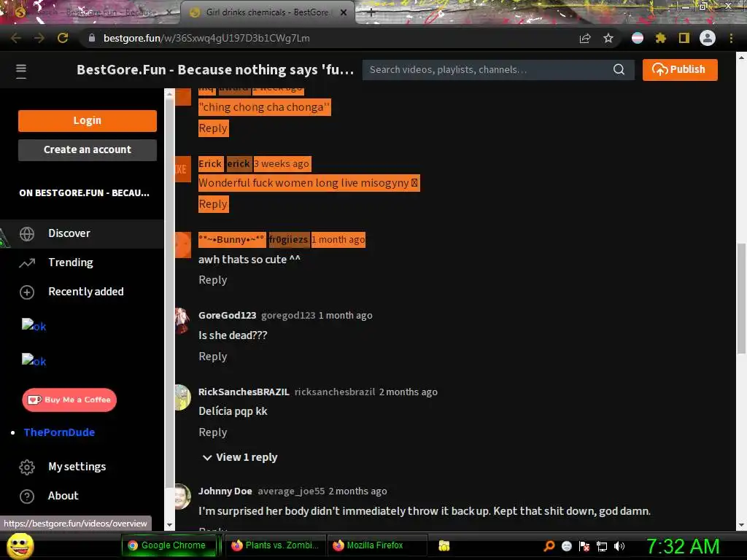Screen dimensions: 747x560
Task: Click Reply under RickSanchesBRAZIL's comment
Action: 212,432
